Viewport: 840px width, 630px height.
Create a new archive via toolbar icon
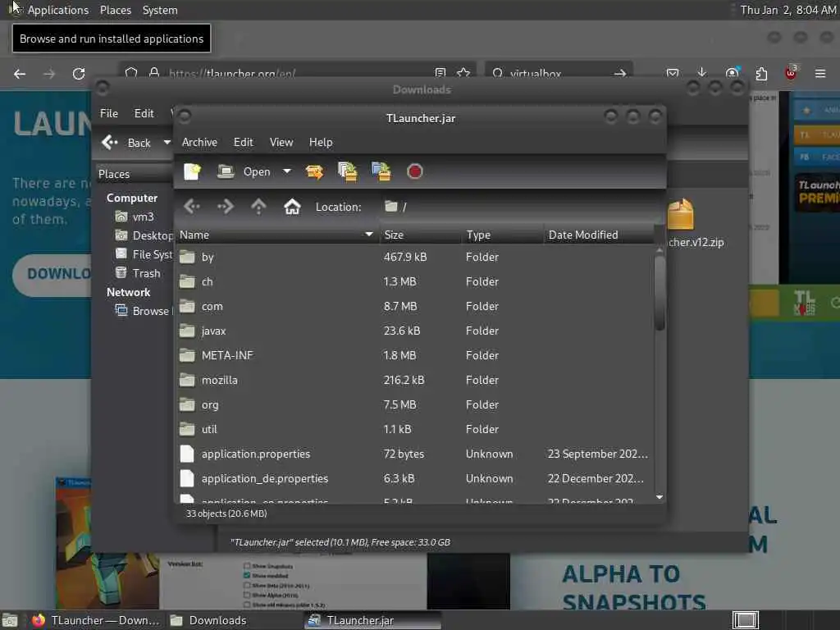click(x=192, y=171)
